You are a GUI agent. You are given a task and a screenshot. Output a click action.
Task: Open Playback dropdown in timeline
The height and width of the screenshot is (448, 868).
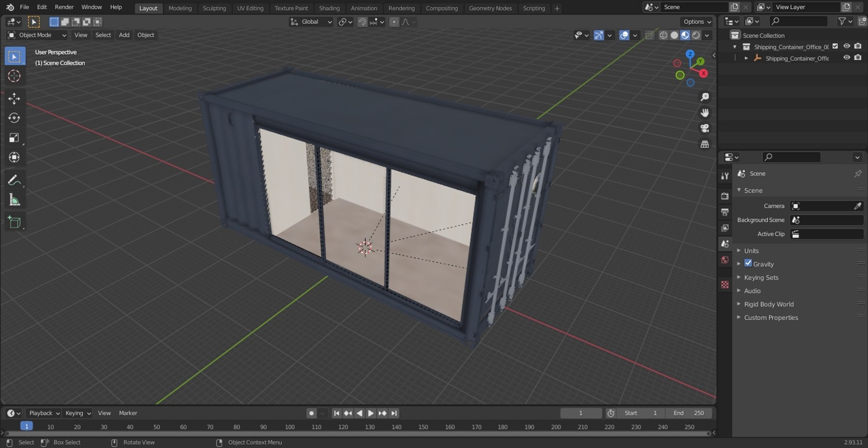[x=44, y=413]
